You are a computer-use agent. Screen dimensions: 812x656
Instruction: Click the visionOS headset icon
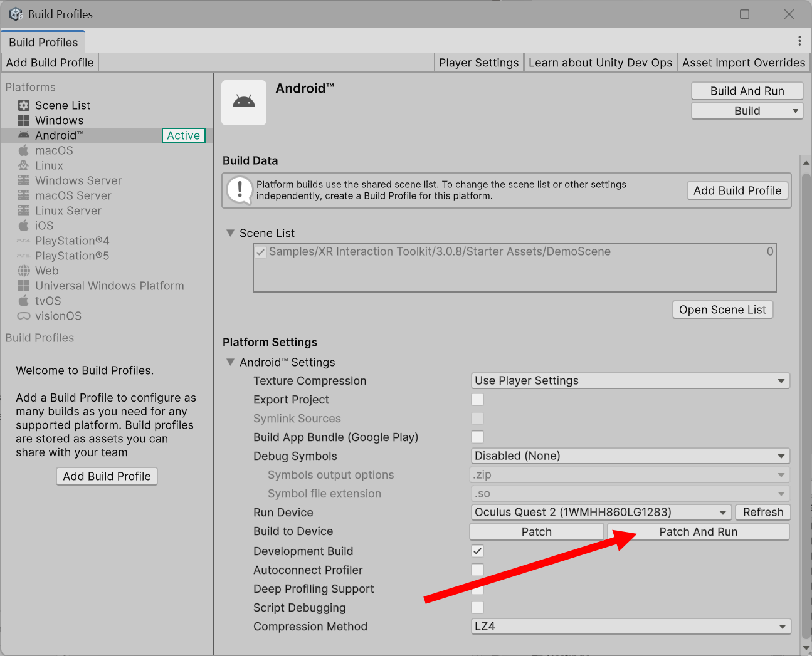[24, 316]
